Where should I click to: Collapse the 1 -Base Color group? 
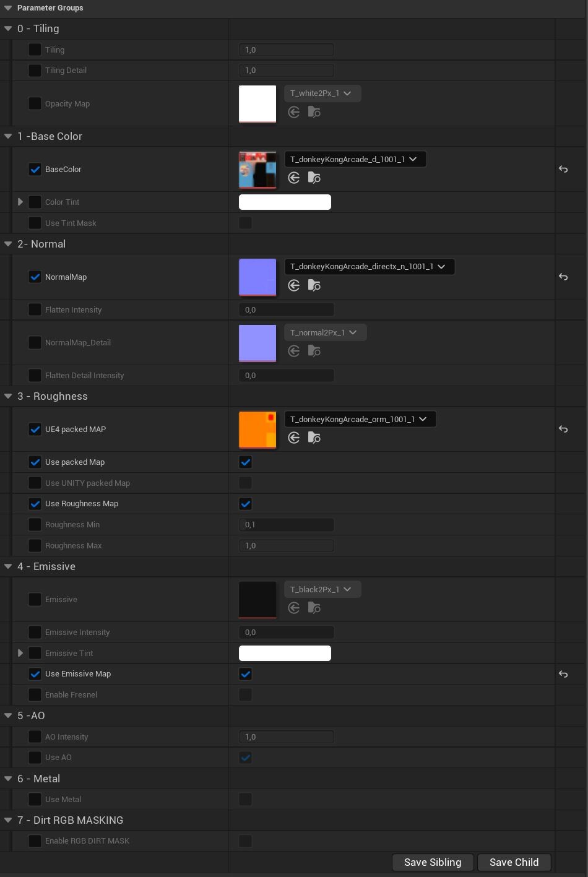coord(8,136)
